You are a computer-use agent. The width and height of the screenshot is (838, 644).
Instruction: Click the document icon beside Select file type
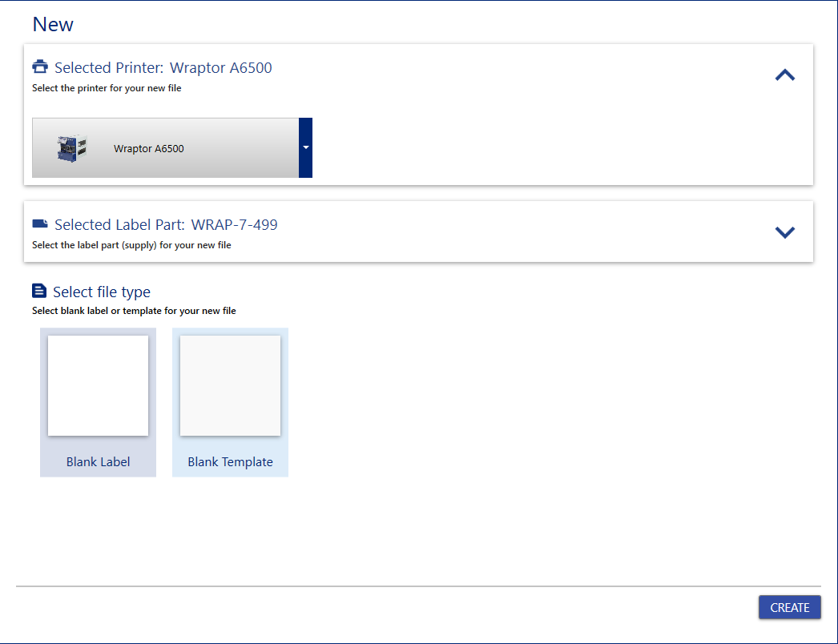(39, 291)
